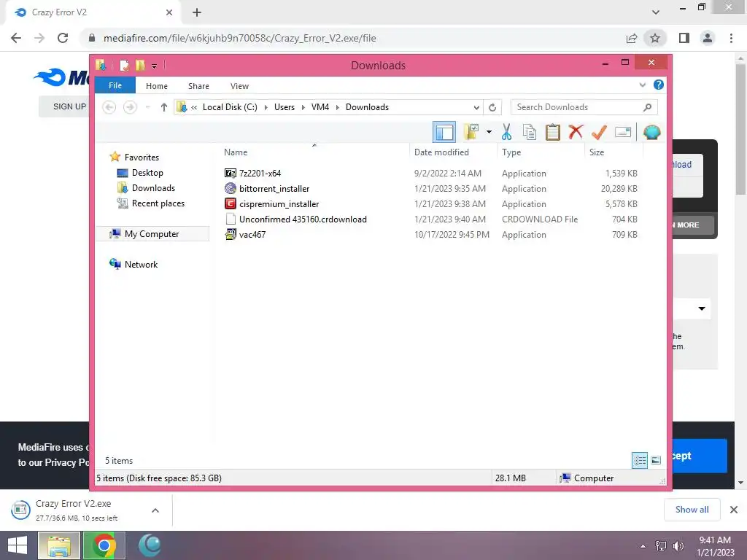Switch to large icons view at bottom
Viewport: 747px width, 560px height.
(x=656, y=460)
